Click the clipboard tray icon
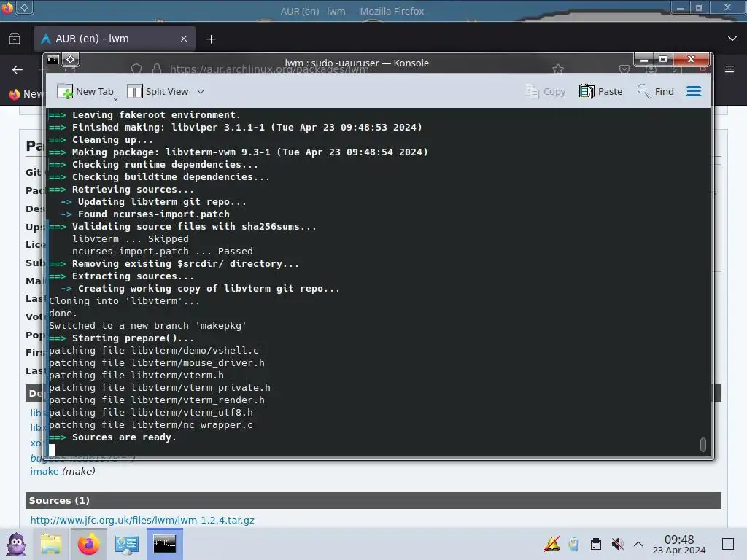Screen dimensions: 747x560 pyautogui.click(x=595, y=544)
